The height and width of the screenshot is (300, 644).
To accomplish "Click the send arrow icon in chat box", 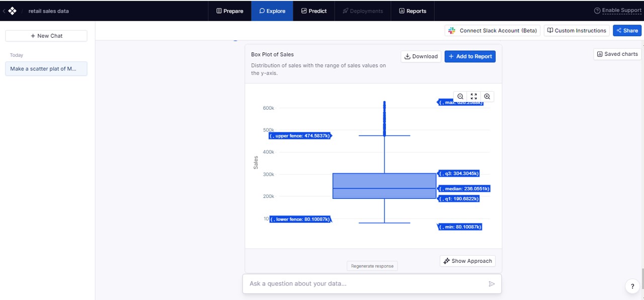I will pos(492,284).
